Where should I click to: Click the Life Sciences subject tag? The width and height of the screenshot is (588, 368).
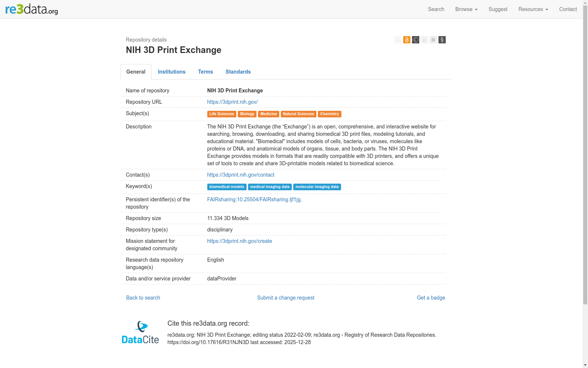pyautogui.click(x=222, y=114)
